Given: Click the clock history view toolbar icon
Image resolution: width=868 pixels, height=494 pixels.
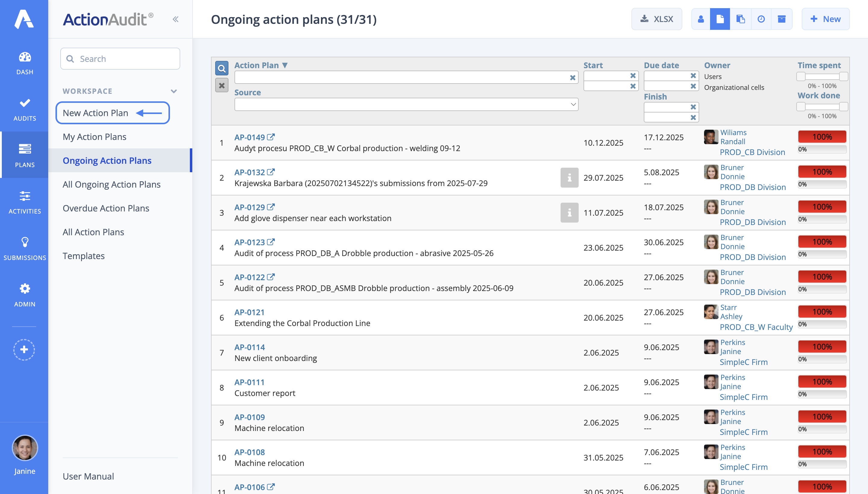Looking at the screenshot, I should [761, 19].
